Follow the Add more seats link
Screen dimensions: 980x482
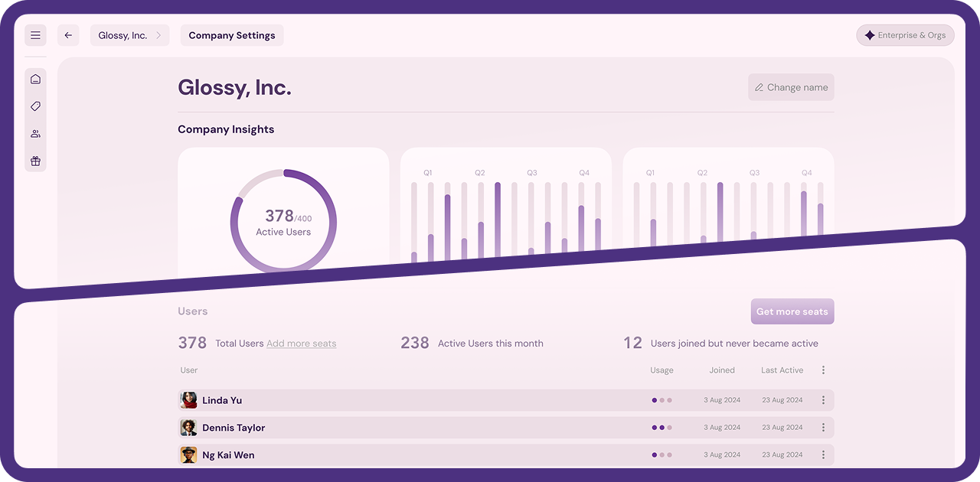302,344
